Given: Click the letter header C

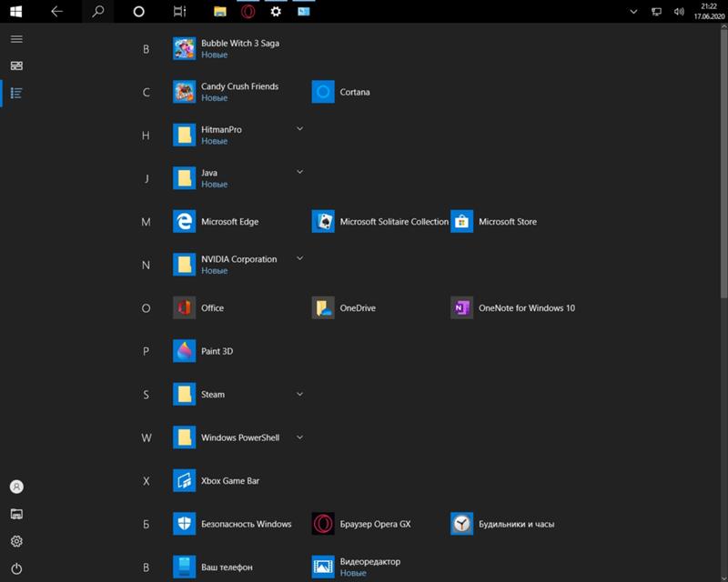Looking at the screenshot, I should 147,93.
